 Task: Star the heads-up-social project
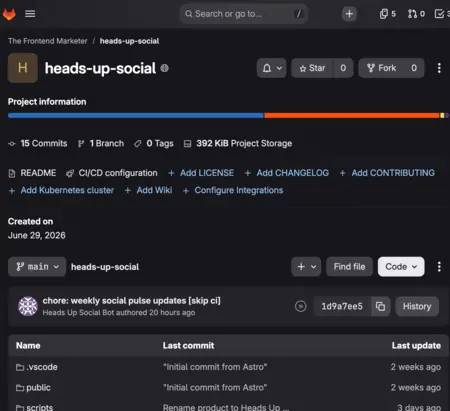coord(312,68)
